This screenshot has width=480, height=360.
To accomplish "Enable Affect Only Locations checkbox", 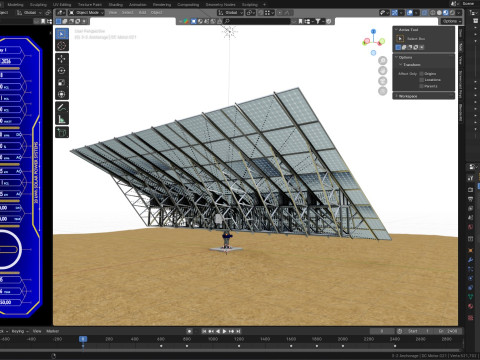I will [422, 80].
